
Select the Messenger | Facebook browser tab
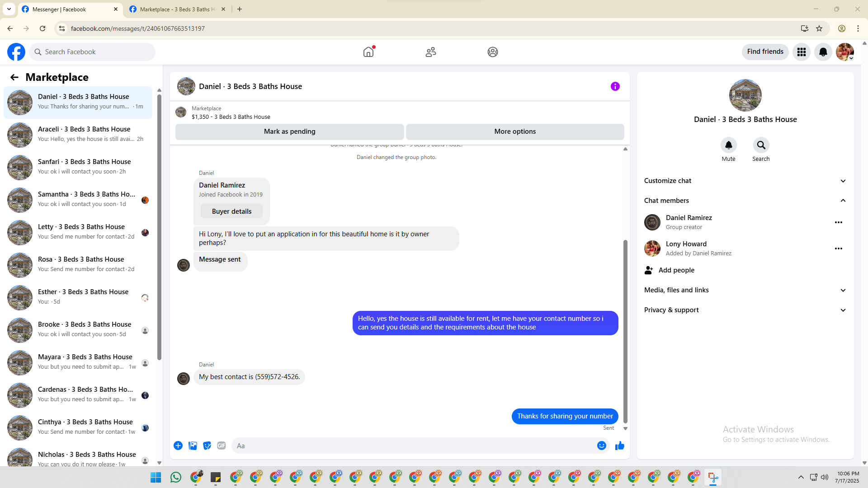tap(70, 9)
